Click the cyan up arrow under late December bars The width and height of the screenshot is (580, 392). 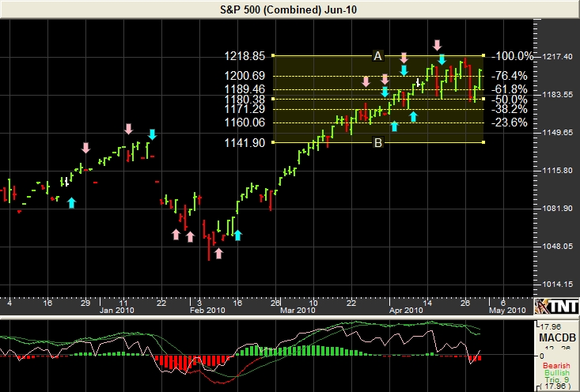tap(72, 202)
